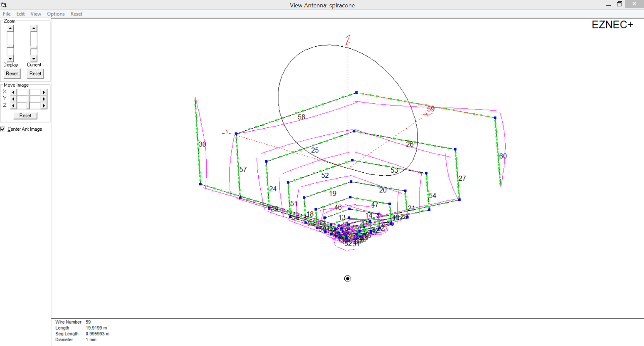
Task: Click the Display zoom slider thumb
Action: 10,46
